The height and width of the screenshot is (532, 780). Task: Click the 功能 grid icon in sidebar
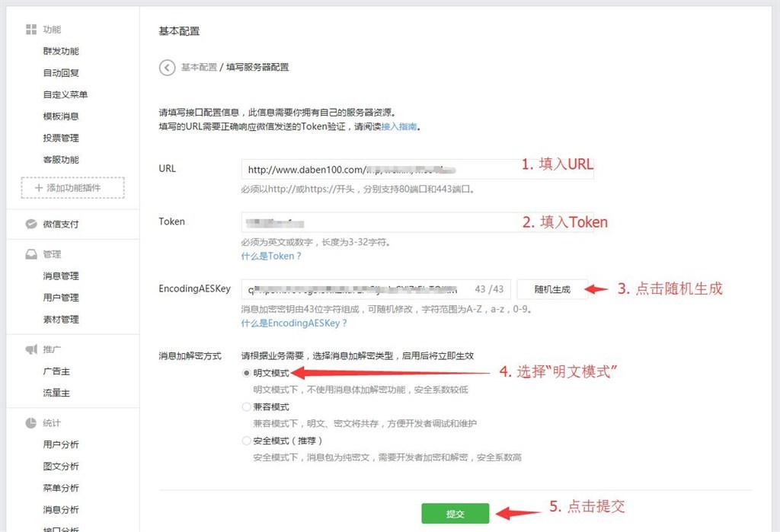(x=31, y=30)
